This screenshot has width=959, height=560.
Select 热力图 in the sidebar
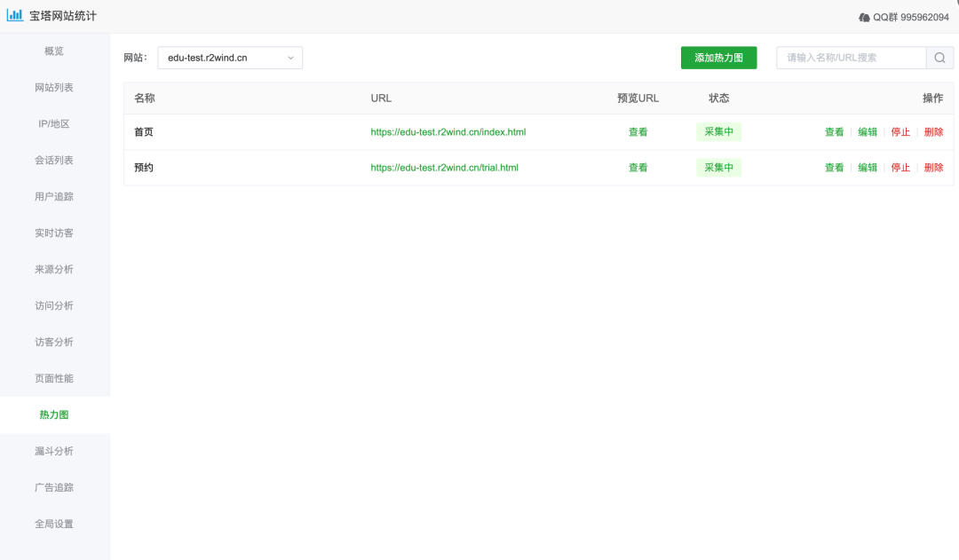tap(54, 415)
